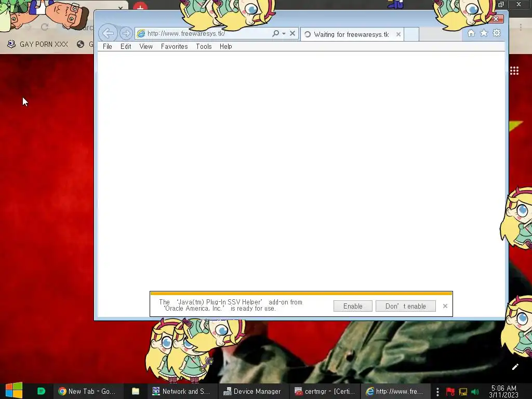Open the Internet Explorer Tools gear
The width and height of the screenshot is (532, 399).
[497, 33]
